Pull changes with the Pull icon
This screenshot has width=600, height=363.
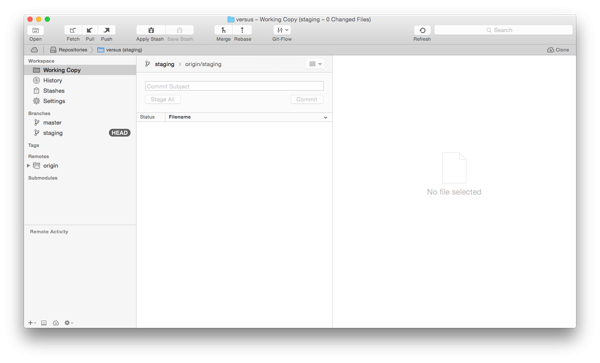[x=90, y=30]
